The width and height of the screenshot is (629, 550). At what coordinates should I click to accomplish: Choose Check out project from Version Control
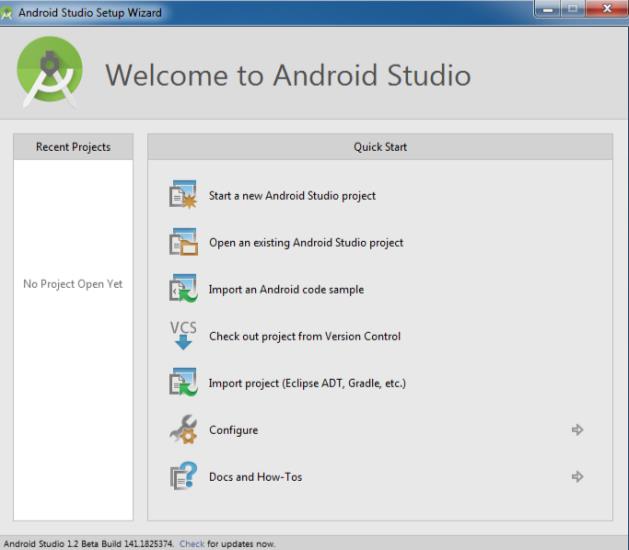[304, 337]
